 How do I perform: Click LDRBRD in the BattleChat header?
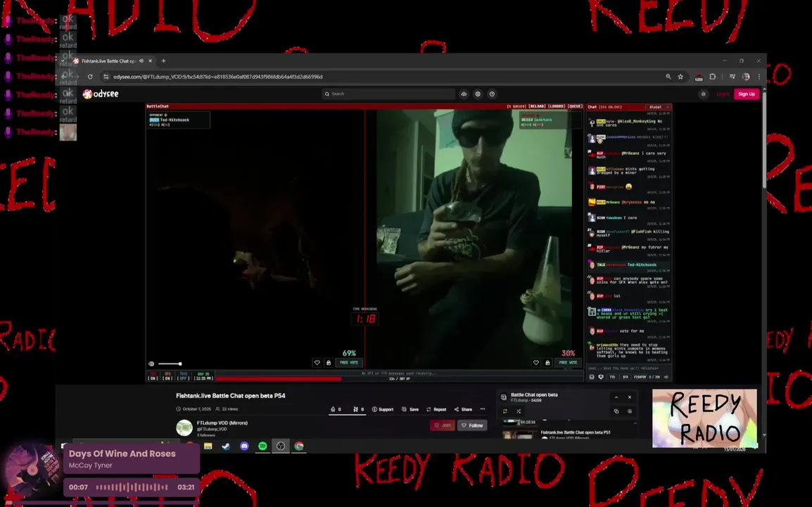coord(556,106)
